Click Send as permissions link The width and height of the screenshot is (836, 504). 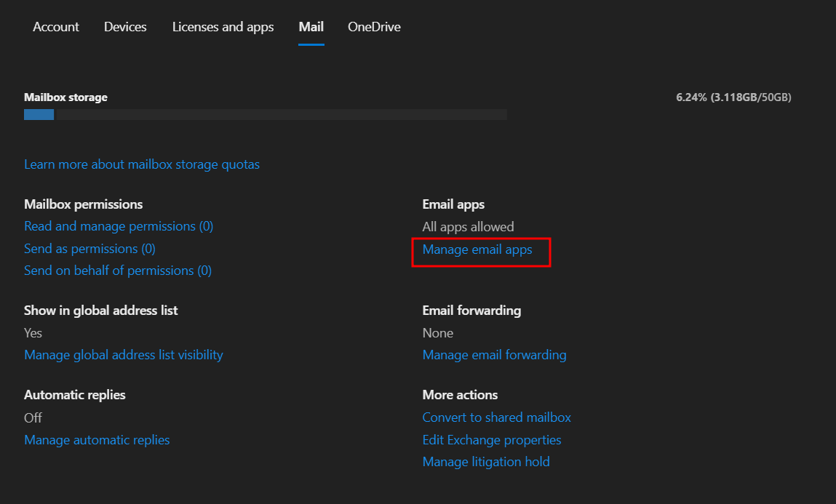tap(89, 249)
